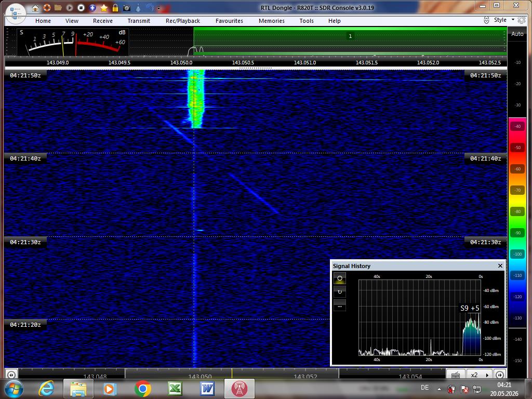The height and width of the screenshot is (399, 532).
Task: Expand the quick access toolbar customize arrow
Action: (158, 8)
